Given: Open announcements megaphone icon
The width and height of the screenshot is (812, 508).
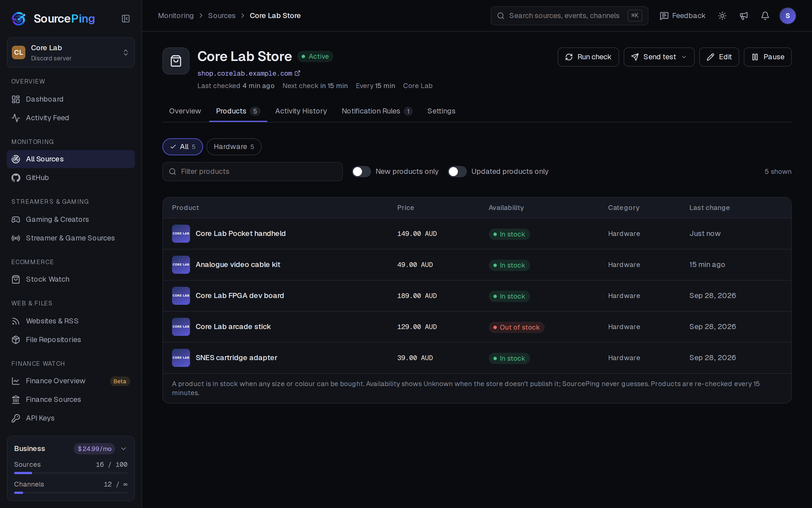Looking at the screenshot, I should coord(743,16).
